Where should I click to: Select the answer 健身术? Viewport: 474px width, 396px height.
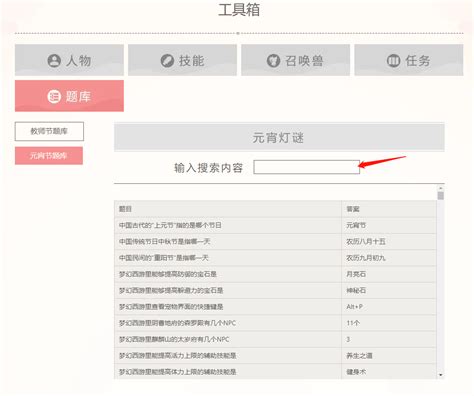pyautogui.click(x=356, y=372)
